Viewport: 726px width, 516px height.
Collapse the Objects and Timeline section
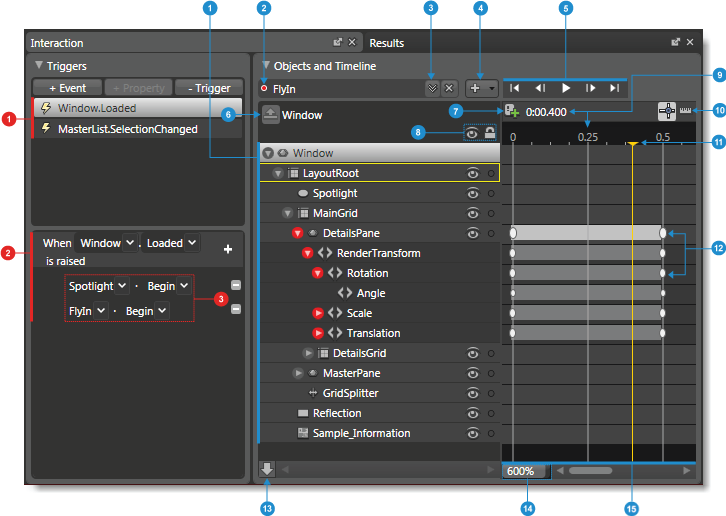[x=266, y=65]
